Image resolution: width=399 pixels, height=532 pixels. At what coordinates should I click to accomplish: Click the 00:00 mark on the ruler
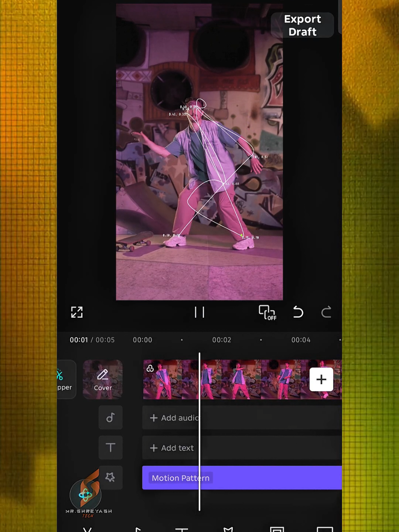pos(142,340)
